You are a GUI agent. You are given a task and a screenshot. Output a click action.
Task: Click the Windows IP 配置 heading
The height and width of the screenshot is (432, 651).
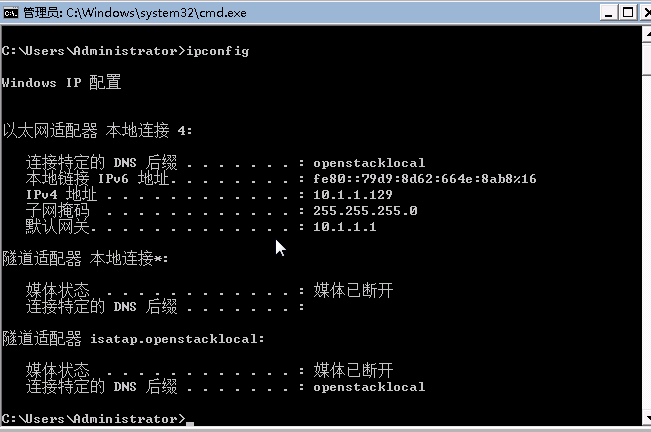[x=61, y=82]
